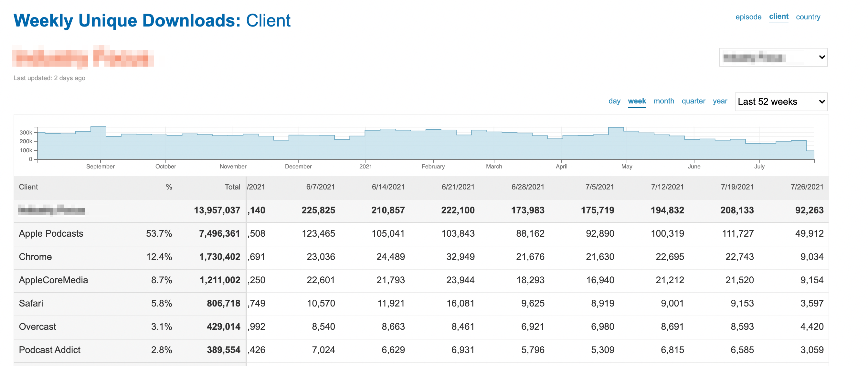
Task: Click the Podcast Addict row
Action: [49, 350]
